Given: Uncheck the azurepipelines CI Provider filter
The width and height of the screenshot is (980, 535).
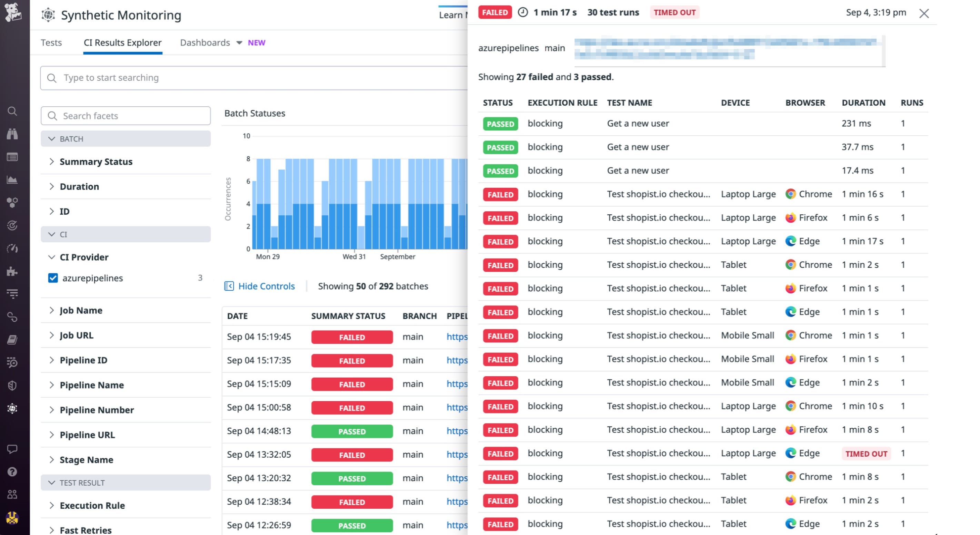Looking at the screenshot, I should pyautogui.click(x=53, y=278).
